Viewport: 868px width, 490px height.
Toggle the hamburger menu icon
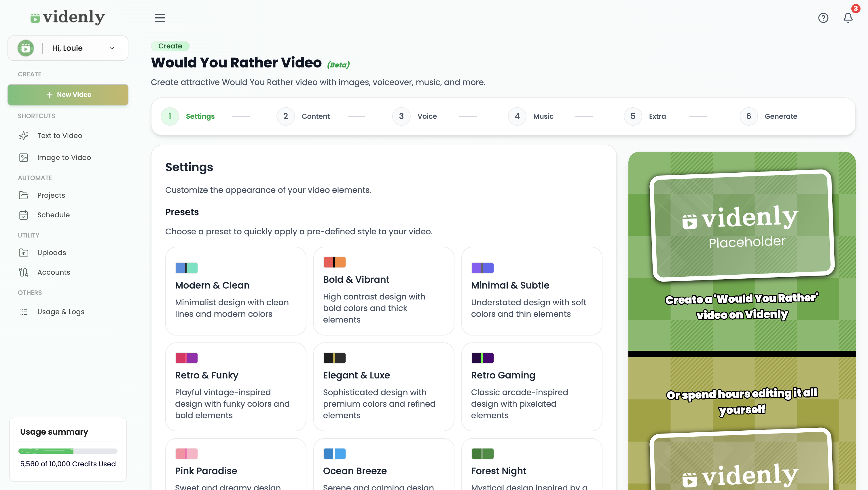pos(160,18)
